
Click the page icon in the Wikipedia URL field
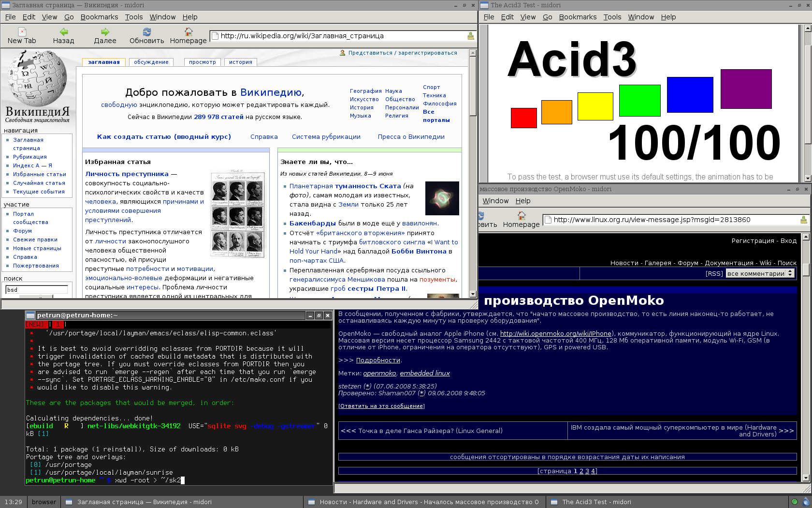[215, 36]
